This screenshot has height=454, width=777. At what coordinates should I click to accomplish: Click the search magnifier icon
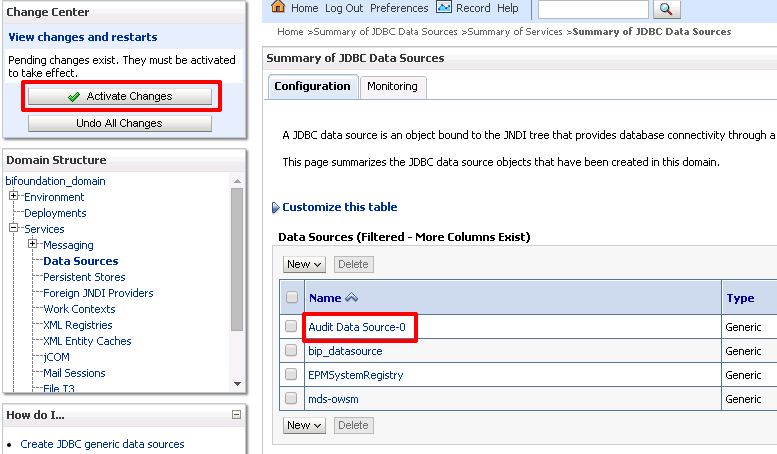(667, 9)
